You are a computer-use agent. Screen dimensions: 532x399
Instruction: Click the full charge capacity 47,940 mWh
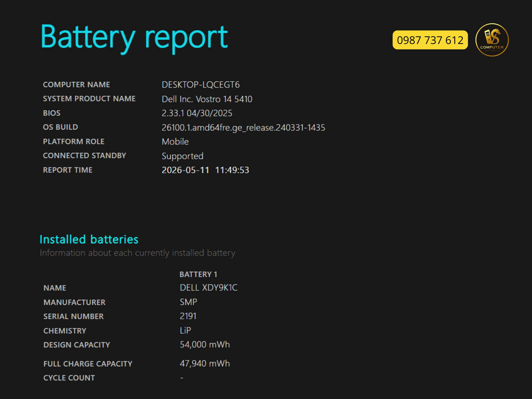pos(205,363)
